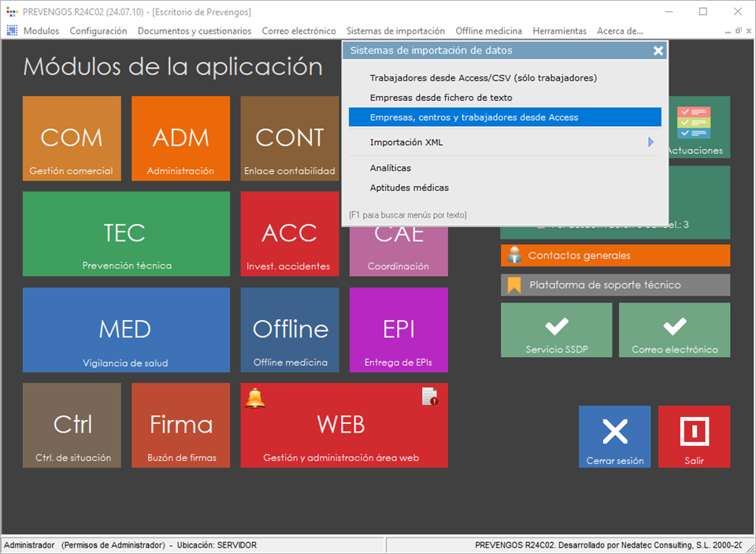Viewport: 756px width, 554px height.
Task: Launch the ADM Administración module tile
Action: pyautogui.click(x=180, y=139)
